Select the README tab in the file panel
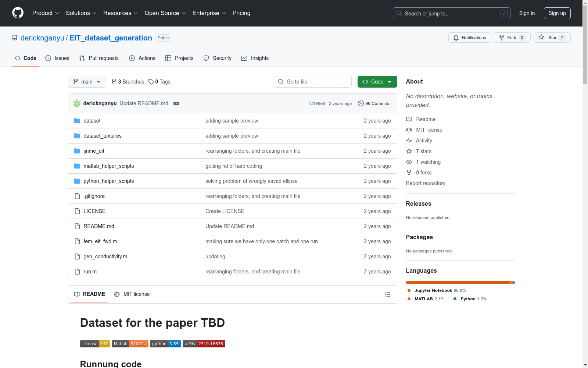This screenshot has height=368, width=588. coord(90,294)
